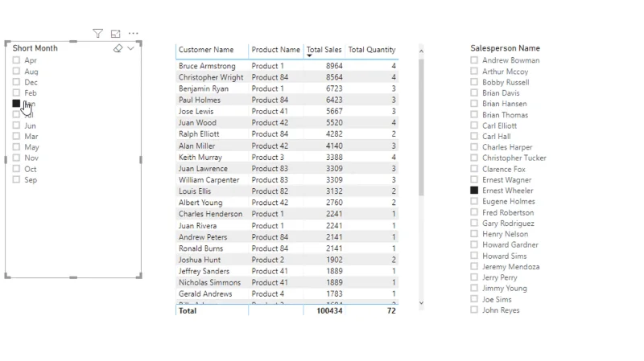Check the Aug month checkbox
This screenshot has width=644, height=361.
[16, 71]
